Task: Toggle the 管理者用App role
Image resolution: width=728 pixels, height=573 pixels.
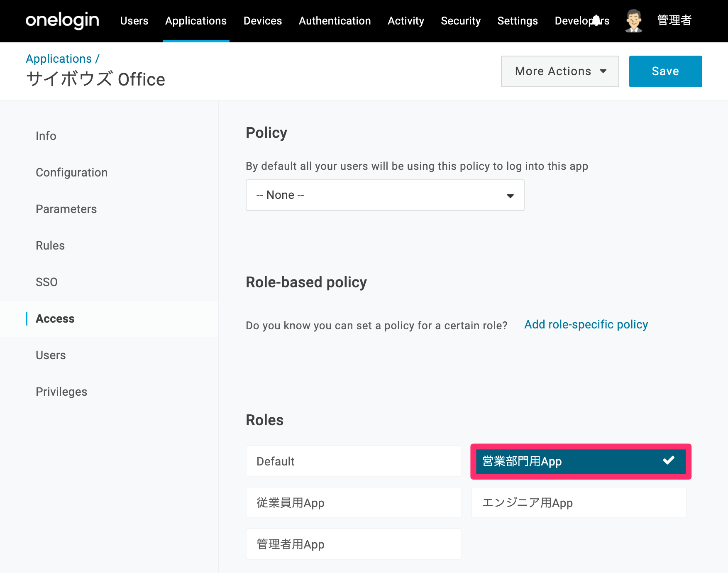Action: click(353, 544)
